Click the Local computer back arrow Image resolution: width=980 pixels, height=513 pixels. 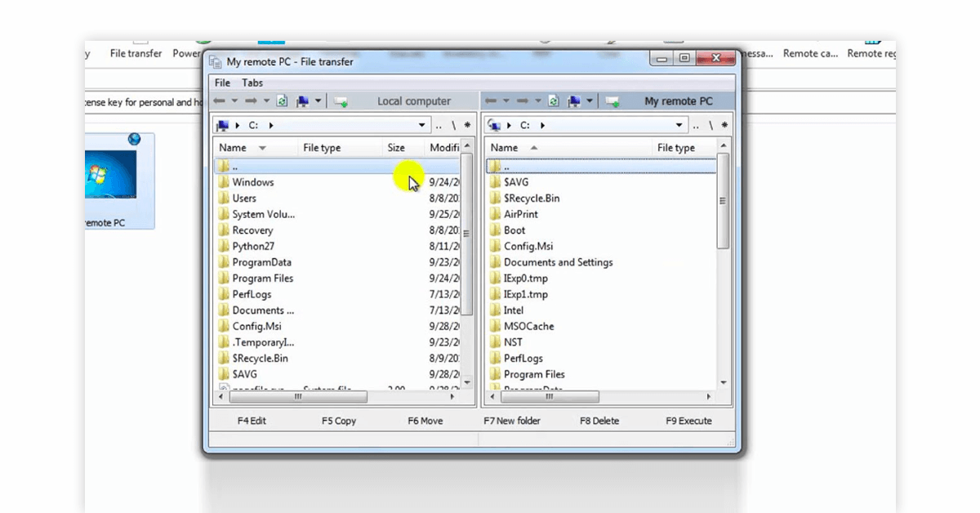(x=219, y=101)
